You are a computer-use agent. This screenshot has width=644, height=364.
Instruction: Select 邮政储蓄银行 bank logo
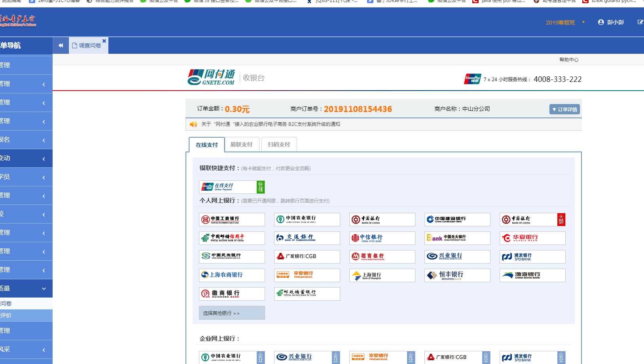[307, 294]
